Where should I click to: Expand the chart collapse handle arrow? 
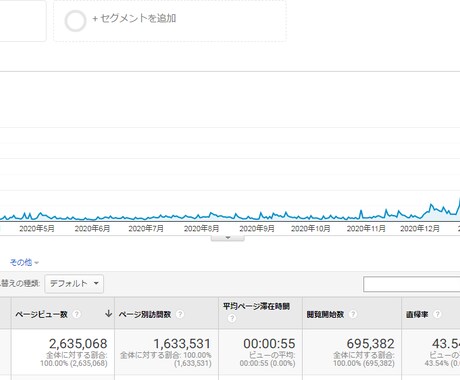point(228,238)
